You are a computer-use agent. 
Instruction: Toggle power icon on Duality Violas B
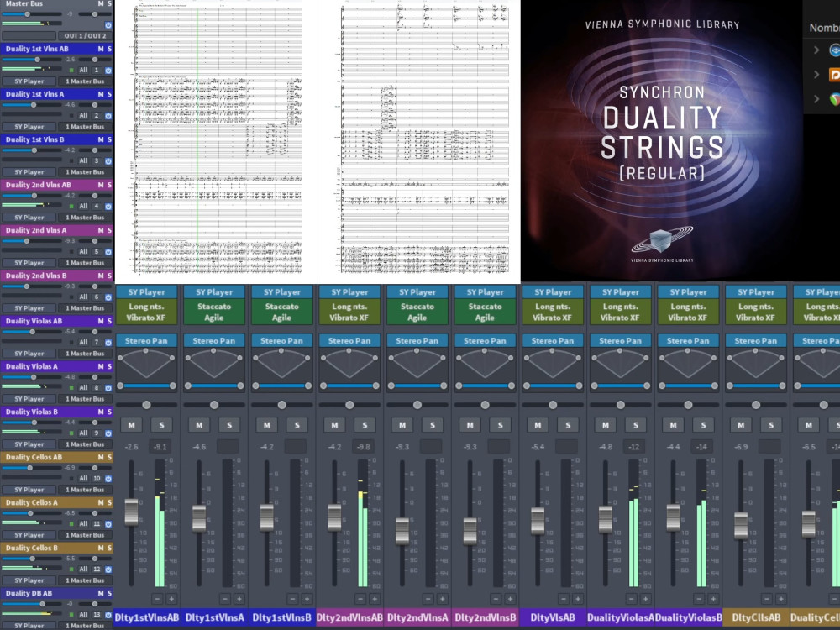pyautogui.click(x=108, y=433)
